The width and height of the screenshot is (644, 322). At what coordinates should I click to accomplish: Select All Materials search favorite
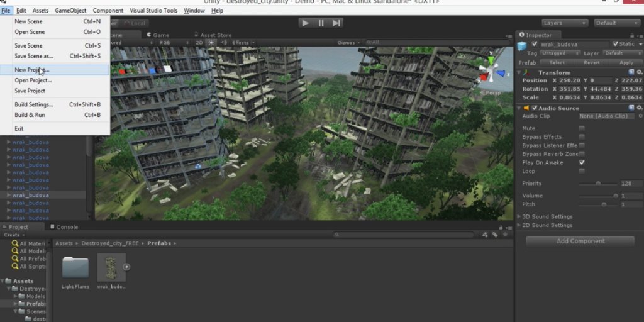click(x=28, y=243)
